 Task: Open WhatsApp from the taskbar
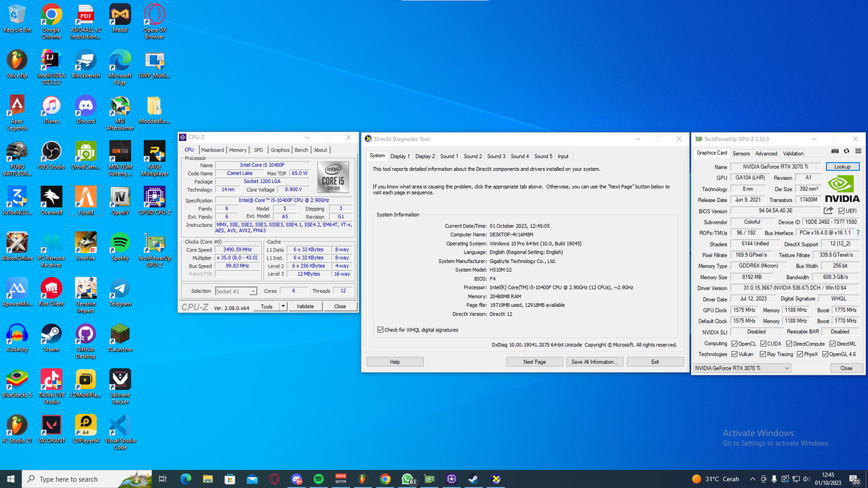tap(408, 479)
